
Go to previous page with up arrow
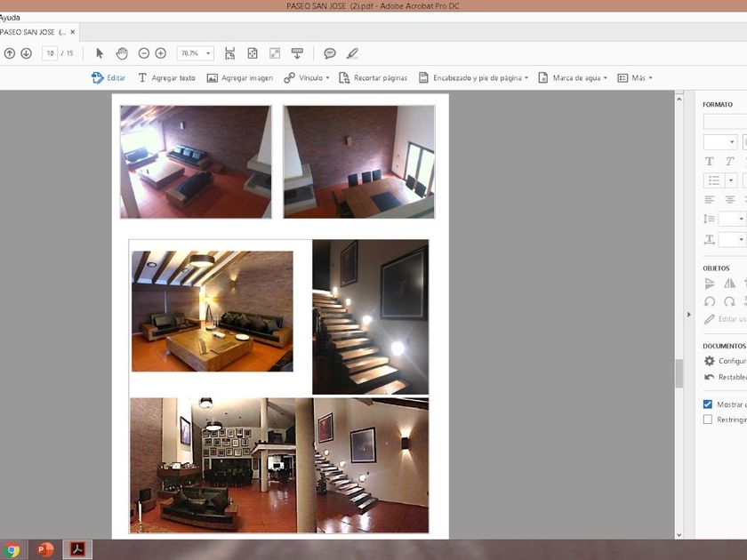[x=10, y=53]
